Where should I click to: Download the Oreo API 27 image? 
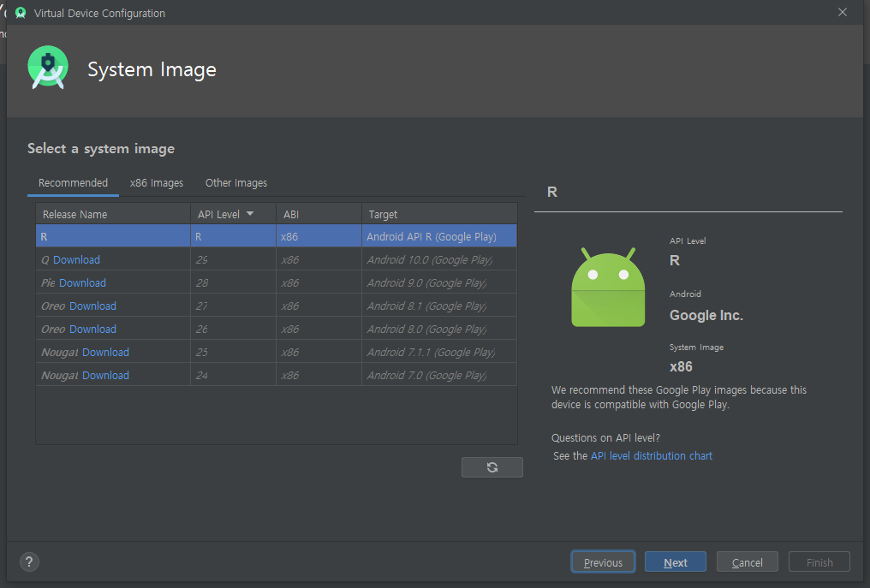coord(92,306)
